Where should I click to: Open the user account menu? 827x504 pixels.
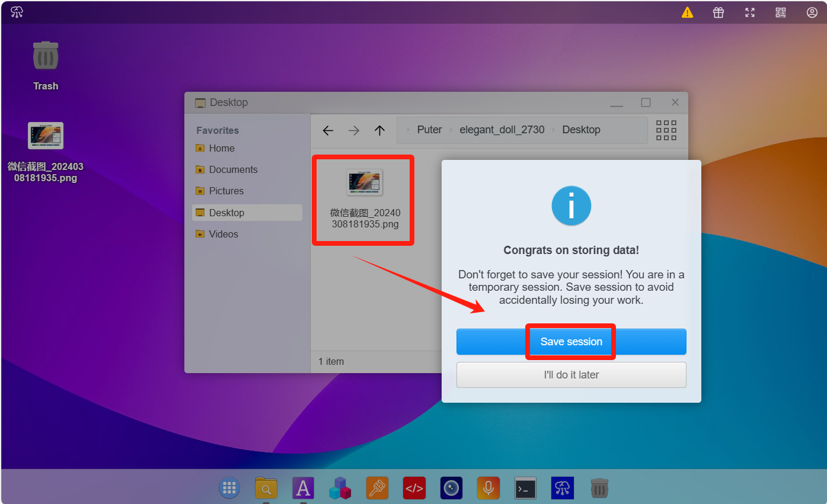(x=812, y=12)
